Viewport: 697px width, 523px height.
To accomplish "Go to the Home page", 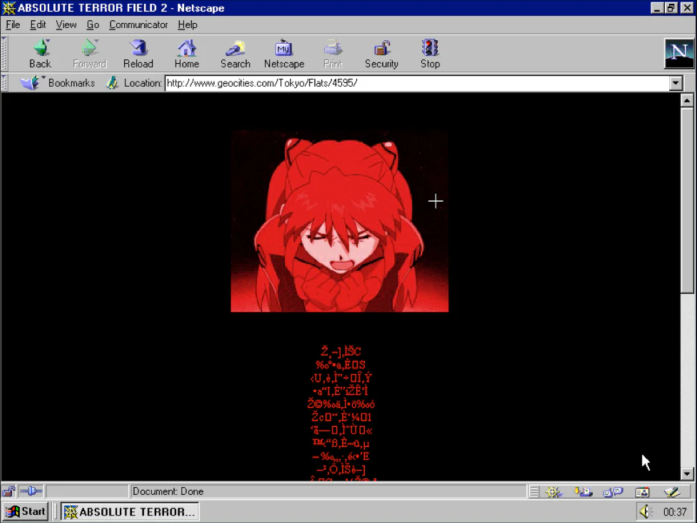I will coord(187,53).
